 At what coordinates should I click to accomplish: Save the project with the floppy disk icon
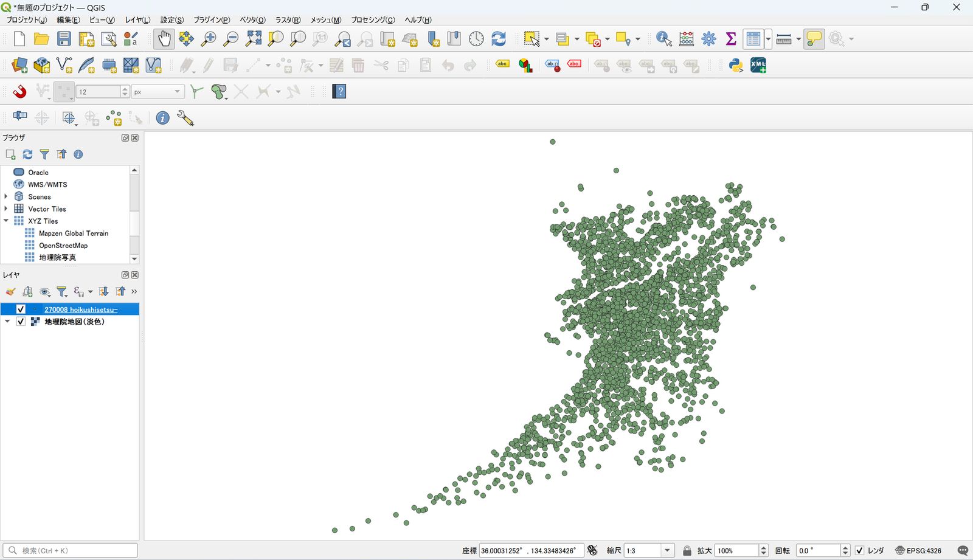coord(64,39)
